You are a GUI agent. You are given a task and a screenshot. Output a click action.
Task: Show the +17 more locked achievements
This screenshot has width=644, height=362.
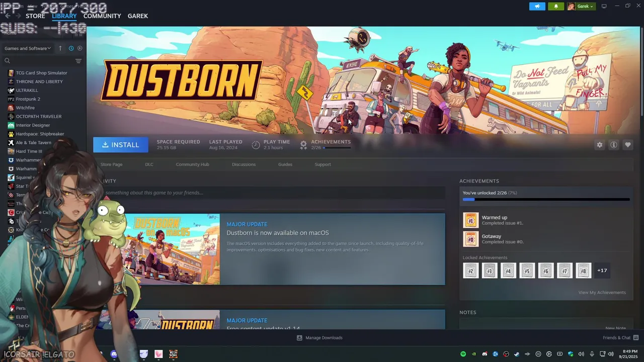tap(602, 270)
